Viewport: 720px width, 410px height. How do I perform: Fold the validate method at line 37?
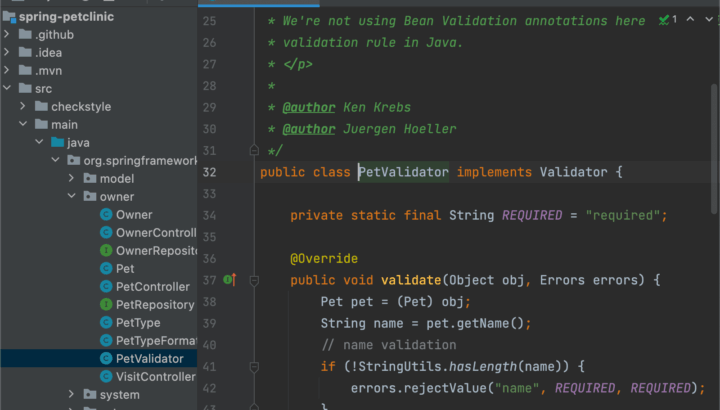point(254,280)
